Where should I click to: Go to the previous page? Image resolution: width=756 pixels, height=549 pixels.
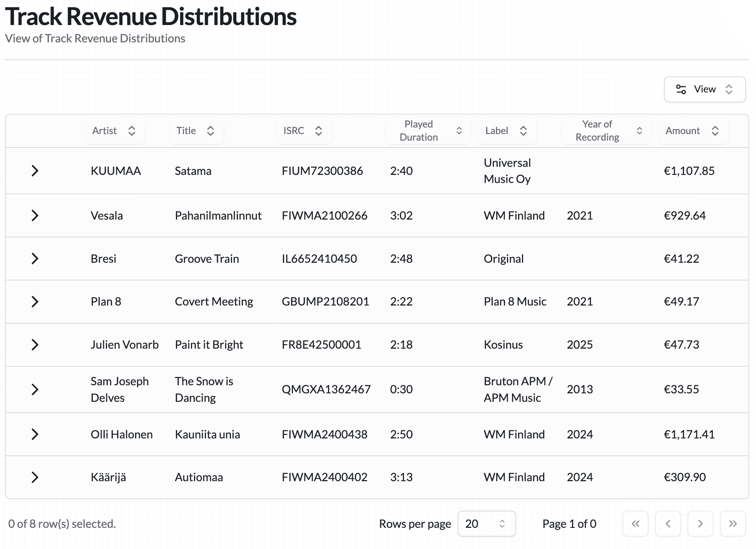[x=668, y=524]
